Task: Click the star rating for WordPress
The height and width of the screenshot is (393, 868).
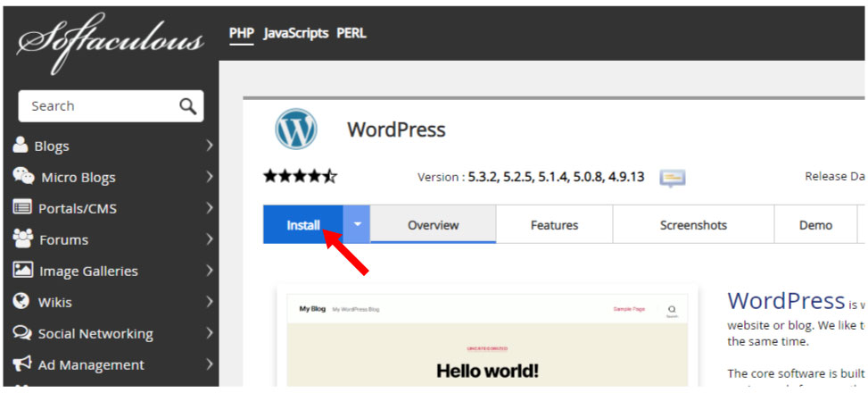Action: (x=300, y=176)
